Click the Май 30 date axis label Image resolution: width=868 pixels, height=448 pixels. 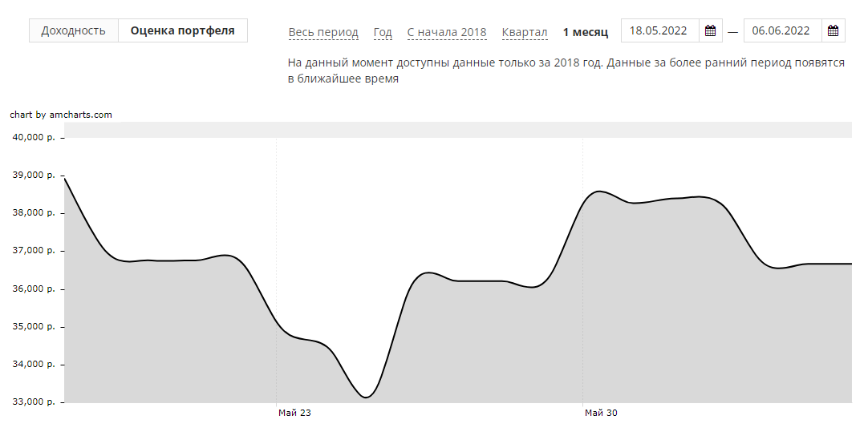(x=601, y=413)
